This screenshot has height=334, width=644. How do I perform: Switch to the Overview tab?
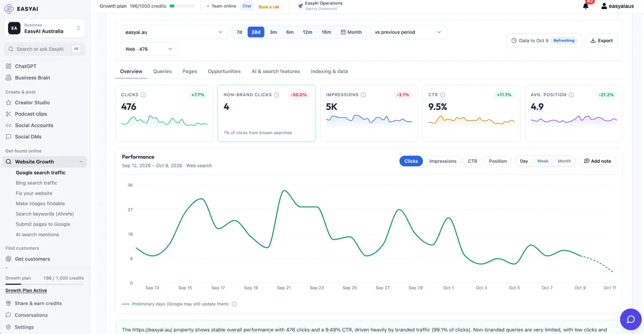tap(131, 71)
